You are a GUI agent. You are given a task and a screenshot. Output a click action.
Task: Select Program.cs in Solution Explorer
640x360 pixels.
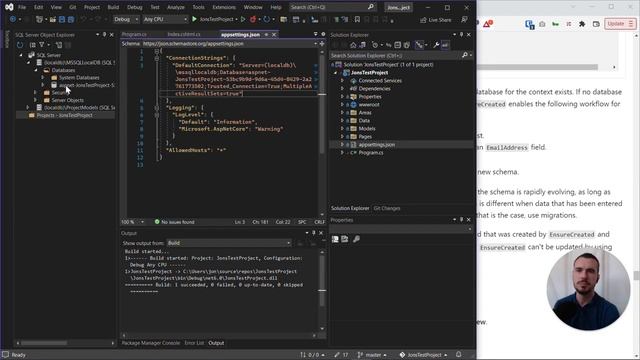coord(371,153)
